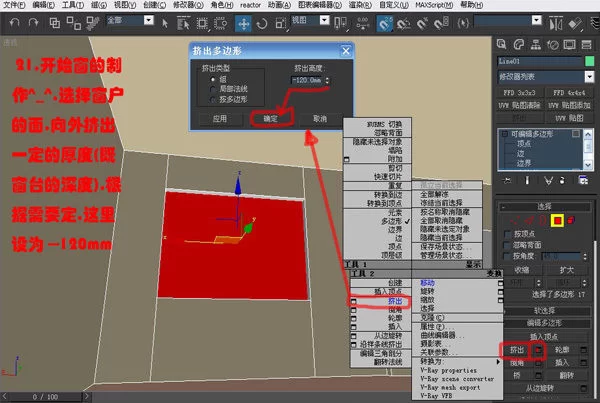The width and height of the screenshot is (600, 403).
Task: Click 确定 in the extrude dialog
Action: pos(272,117)
